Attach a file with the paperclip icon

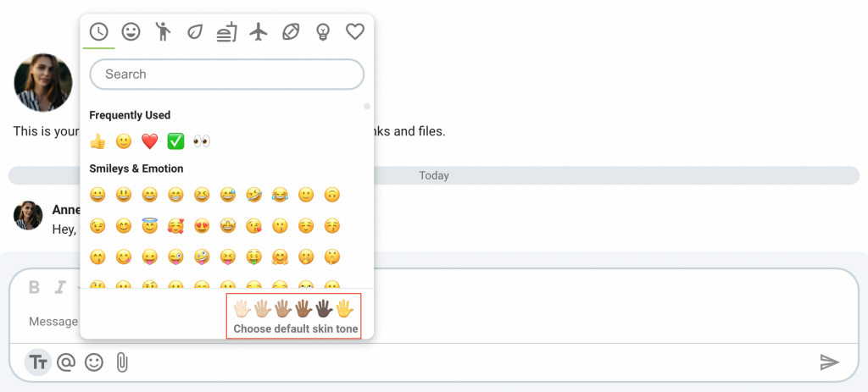122,362
